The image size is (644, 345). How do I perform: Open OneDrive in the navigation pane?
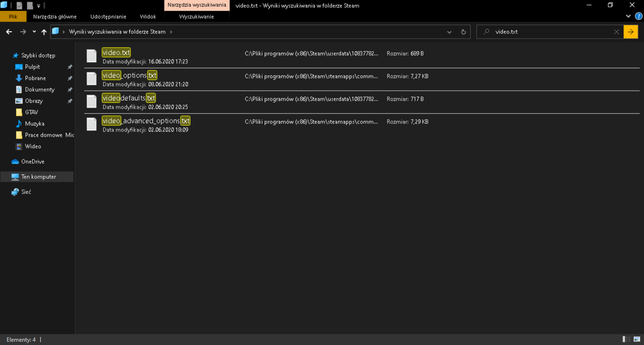coord(33,161)
